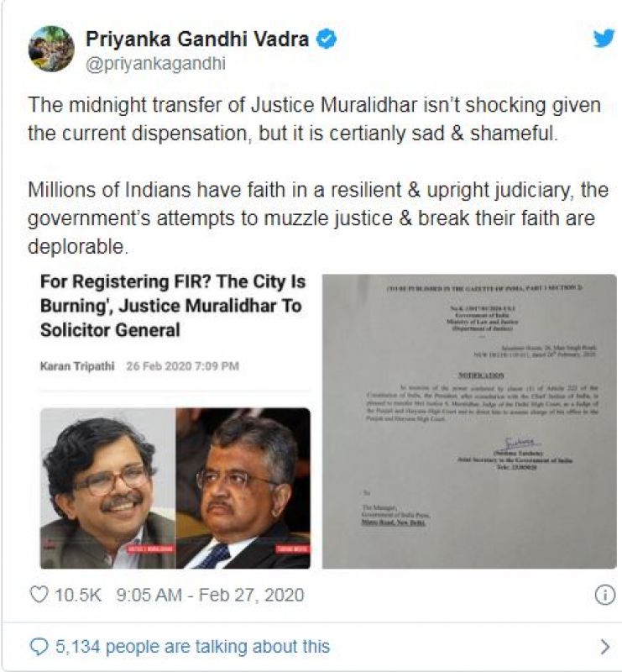622x672 pixels.
Task: Open Priyanka Gandhi Vadra display name
Action: tap(197, 39)
